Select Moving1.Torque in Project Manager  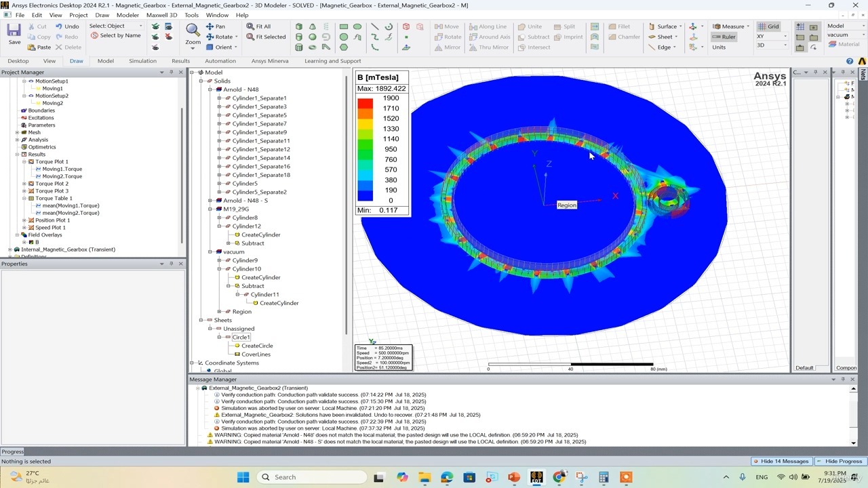[62, 169]
